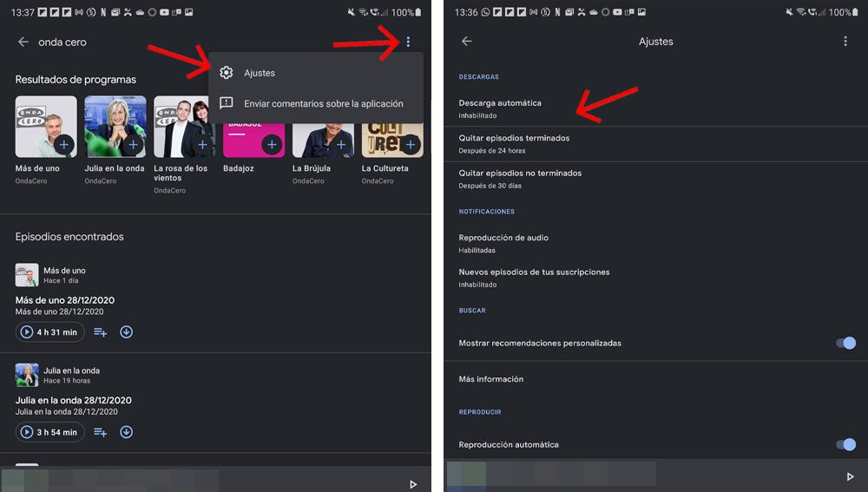Open La Brújula program thumbnail
The image size is (868, 492).
[323, 141]
